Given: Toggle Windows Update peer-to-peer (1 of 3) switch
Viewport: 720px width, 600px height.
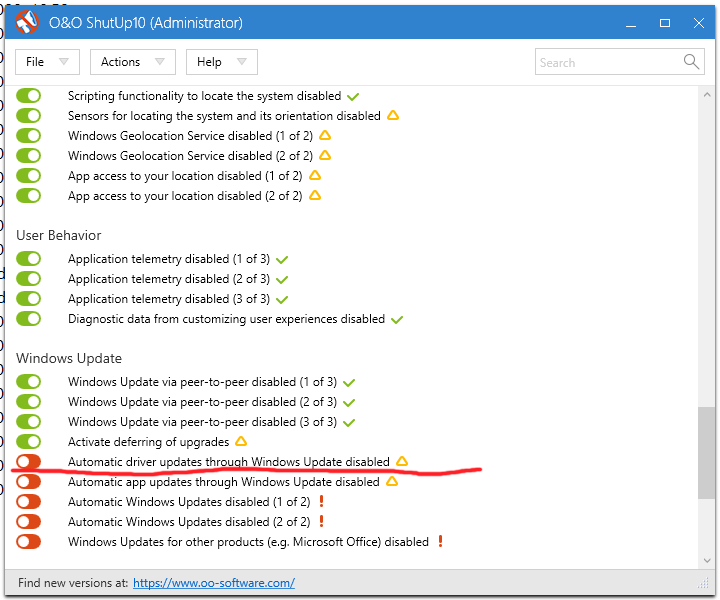Looking at the screenshot, I should [28, 381].
